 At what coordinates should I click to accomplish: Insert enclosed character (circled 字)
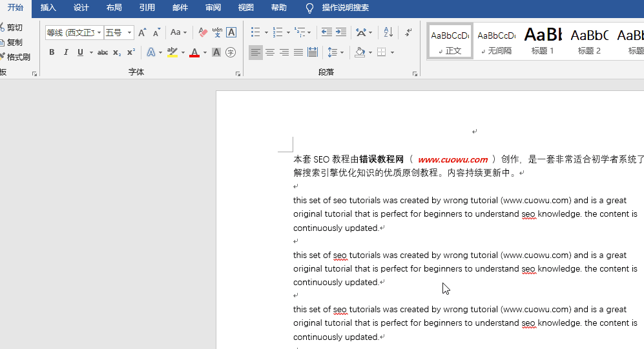tap(231, 52)
